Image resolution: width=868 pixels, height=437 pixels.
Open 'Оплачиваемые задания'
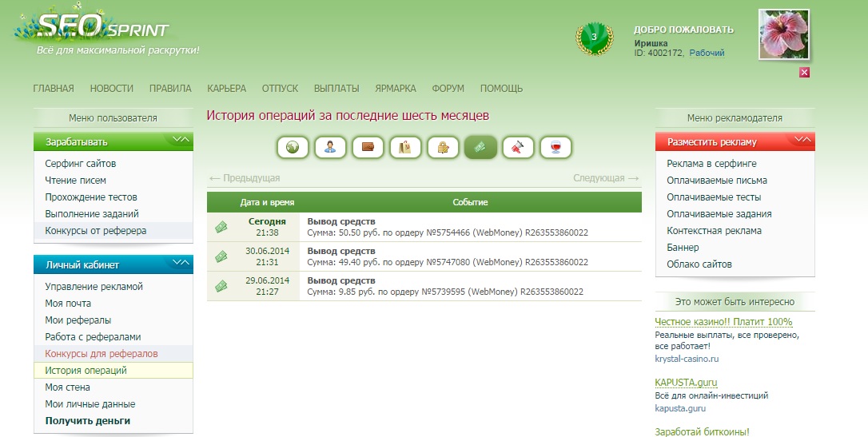719,213
